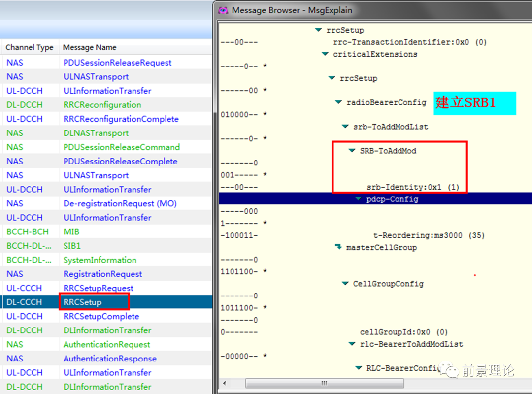This screenshot has height=394, width=532.
Task: Collapse the criticalExtensions tree node
Action: coord(325,54)
